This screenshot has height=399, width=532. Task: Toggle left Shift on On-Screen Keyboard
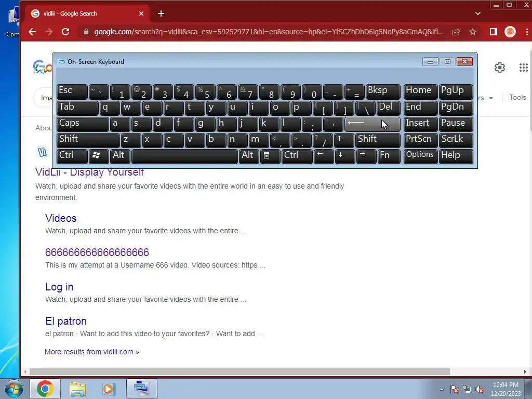click(x=88, y=140)
